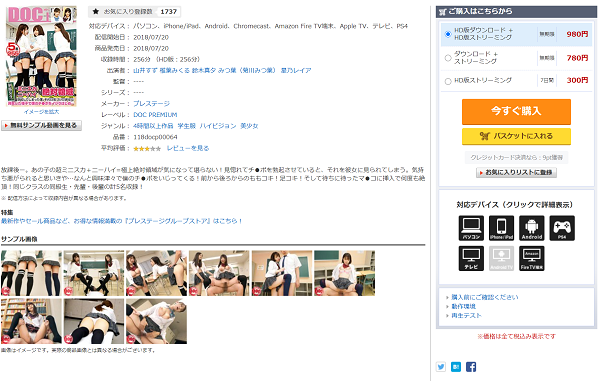Click the ご購入はこちらから panel header
Screen dimensions: 600x391
[516, 11]
